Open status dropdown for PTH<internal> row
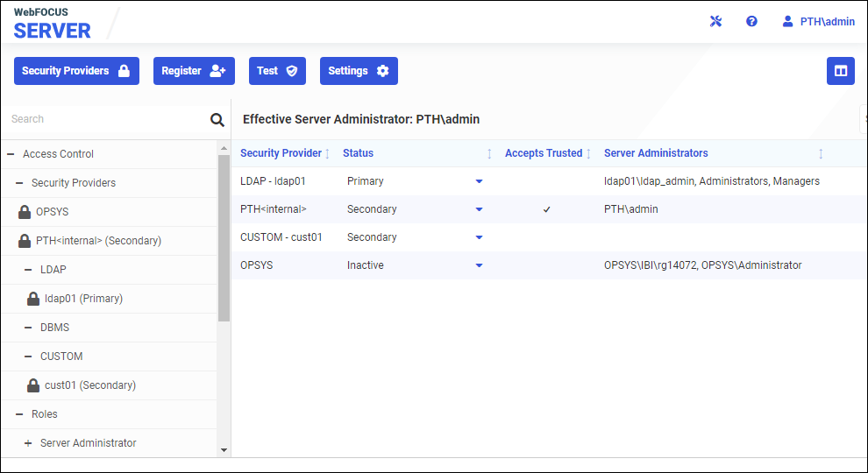The height and width of the screenshot is (473, 868). pos(480,209)
